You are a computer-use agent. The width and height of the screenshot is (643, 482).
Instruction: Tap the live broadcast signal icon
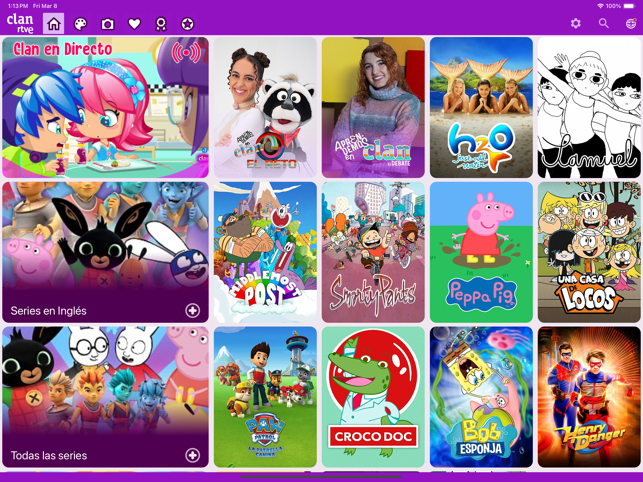[x=186, y=53]
